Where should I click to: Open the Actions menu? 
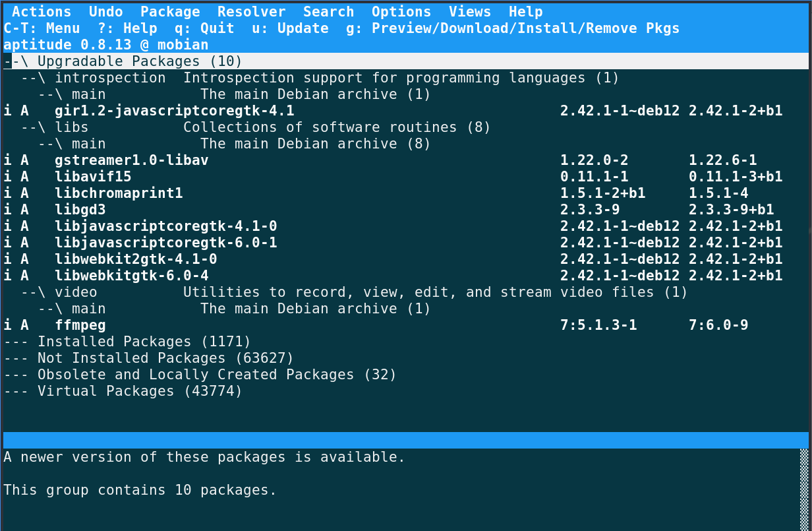pos(42,12)
